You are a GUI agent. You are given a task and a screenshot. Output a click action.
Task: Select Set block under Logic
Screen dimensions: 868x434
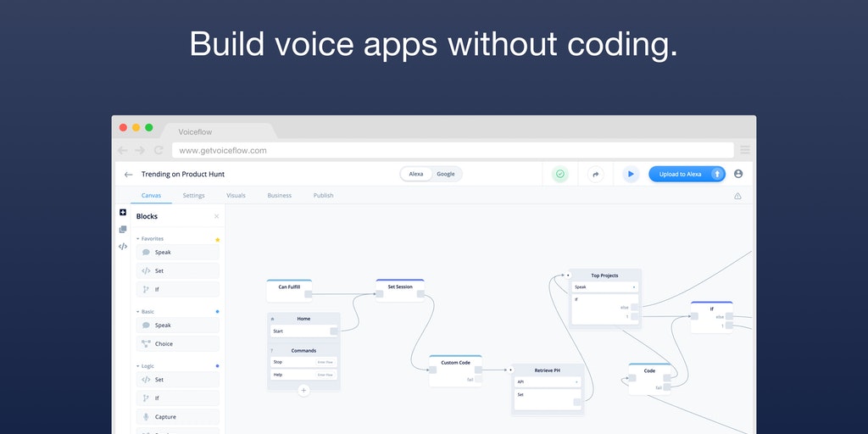pos(178,380)
